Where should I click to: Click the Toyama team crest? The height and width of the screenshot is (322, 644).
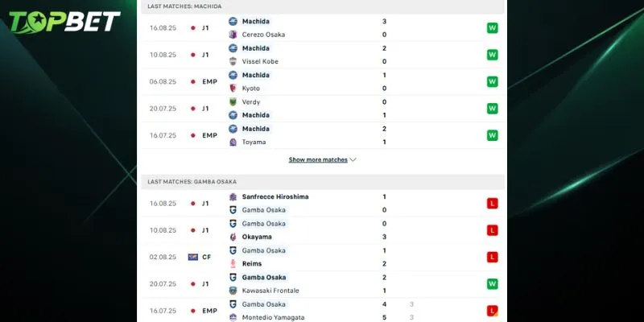coord(233,142)
